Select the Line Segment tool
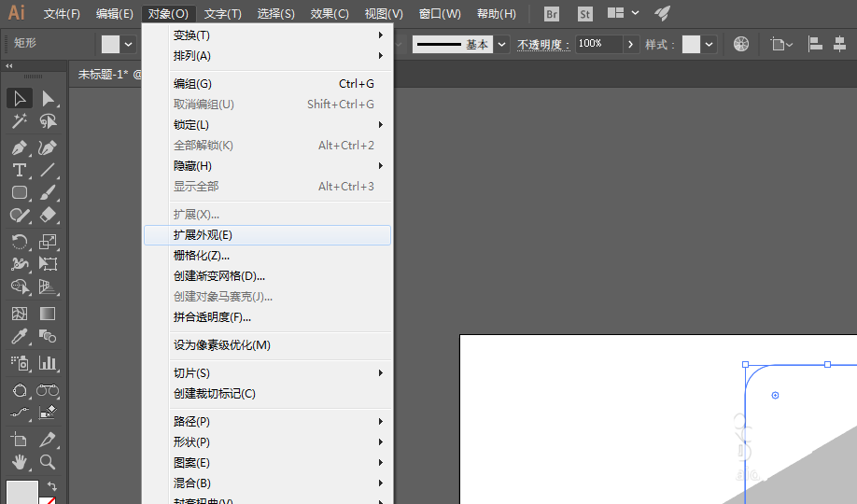Image resolution: width=857 pixels, height=504 pixels. click(48, 170)
